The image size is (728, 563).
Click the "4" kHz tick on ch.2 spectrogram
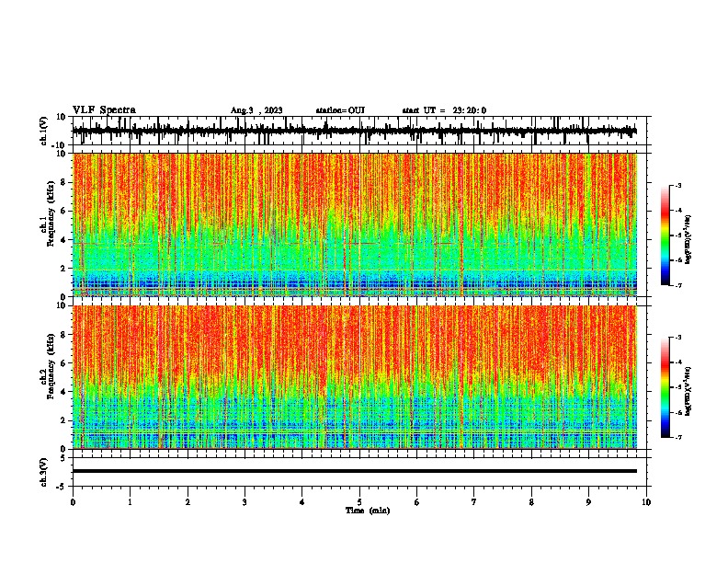pos(64,392)
